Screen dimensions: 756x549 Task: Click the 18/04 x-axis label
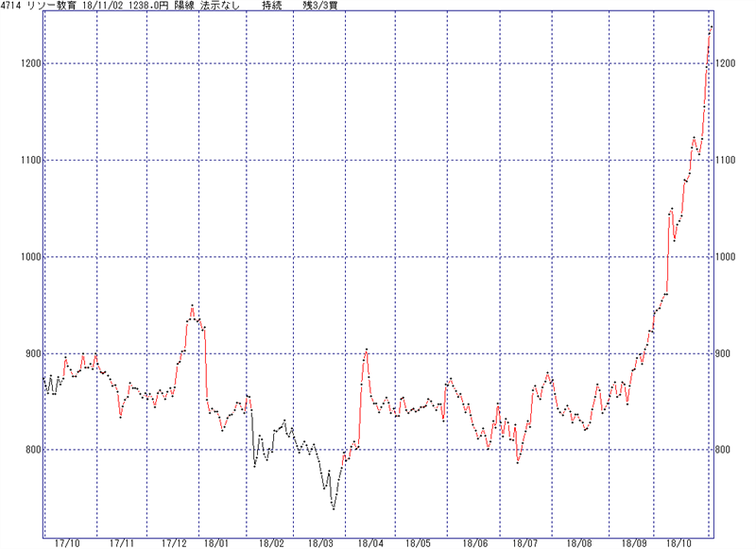pyautogui.click(x=370, y=543)
